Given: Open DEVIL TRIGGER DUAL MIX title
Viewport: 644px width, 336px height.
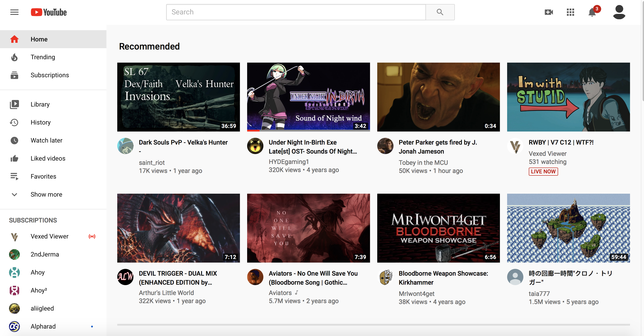Looking at the screenshot, I should [x=178, y=278].
